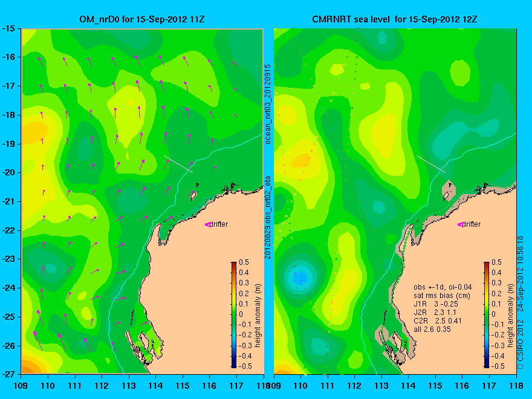Click the left panel height anomaly color bar
This screenshot has height=399, width=532.
coord(234,315)
